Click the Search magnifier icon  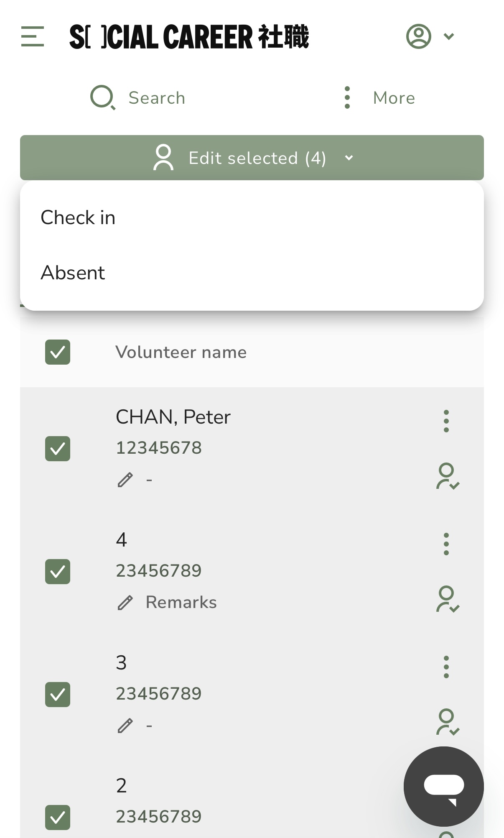pos(103,98)
